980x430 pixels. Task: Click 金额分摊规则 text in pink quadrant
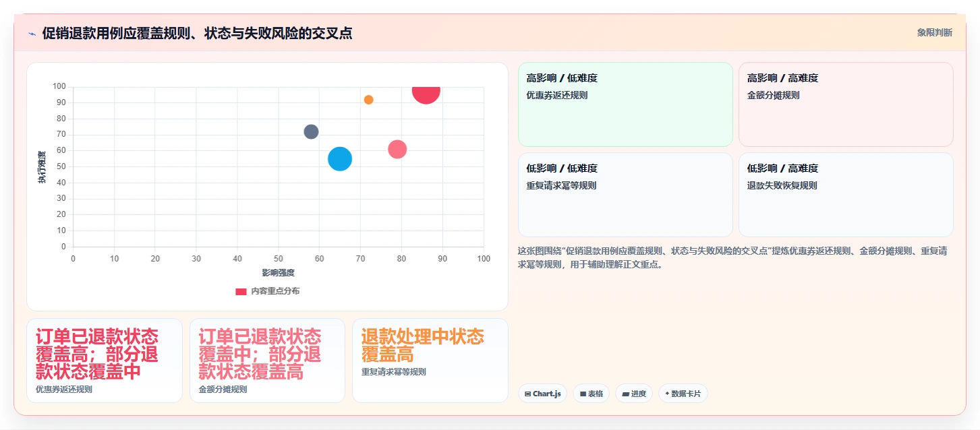tap(774, 96)
